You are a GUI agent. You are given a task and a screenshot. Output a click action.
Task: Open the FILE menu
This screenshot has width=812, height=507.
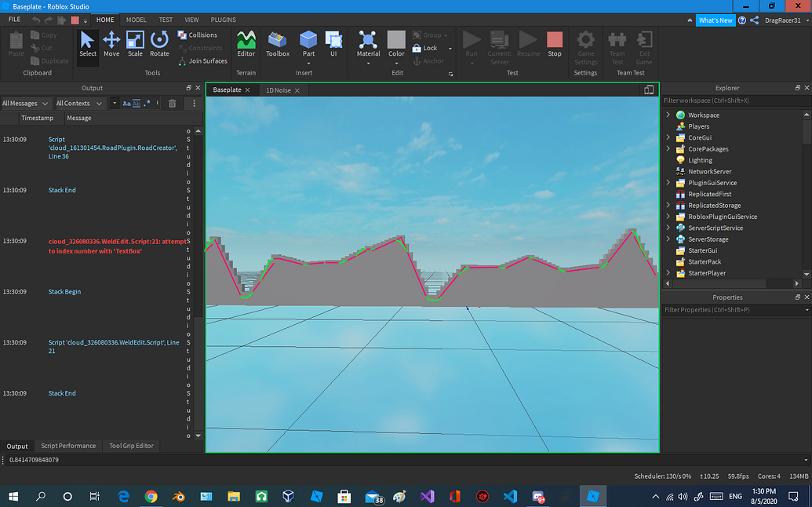point(14,20)
